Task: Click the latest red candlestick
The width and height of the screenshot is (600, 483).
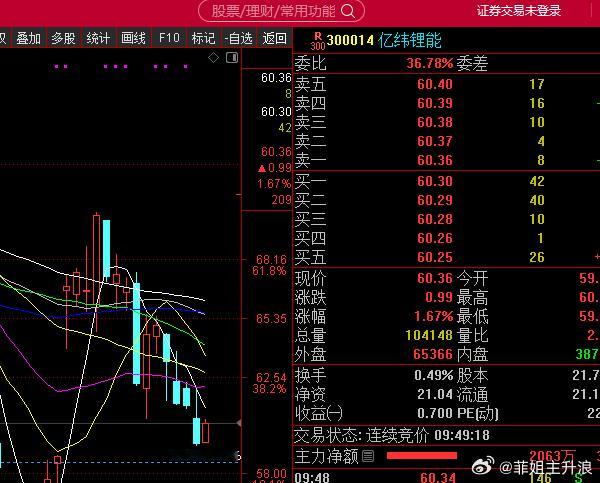Action: [x=205, y=432]
